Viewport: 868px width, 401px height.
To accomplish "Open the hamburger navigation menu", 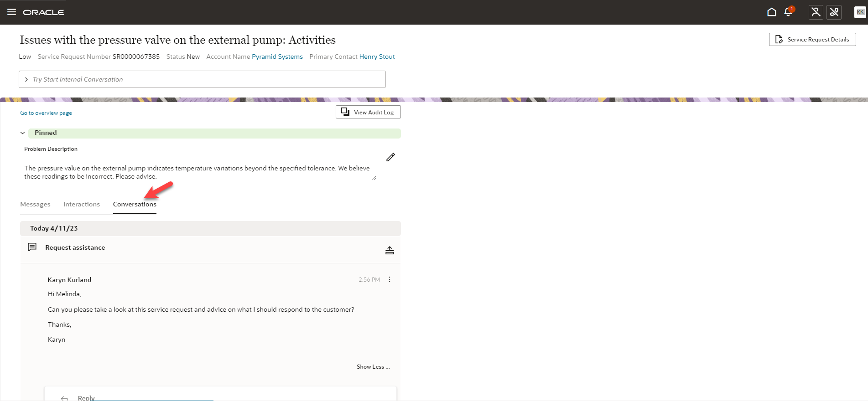I will (x=12, y=12).
